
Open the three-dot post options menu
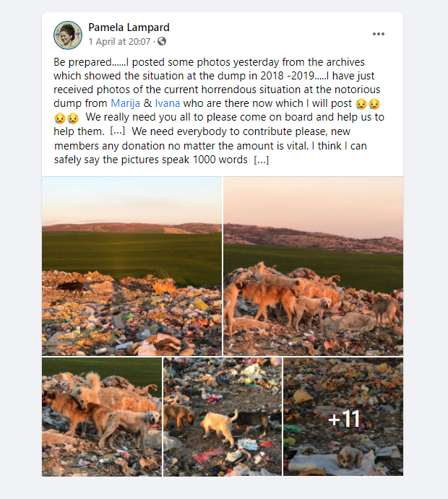click(x=379, y=34)
